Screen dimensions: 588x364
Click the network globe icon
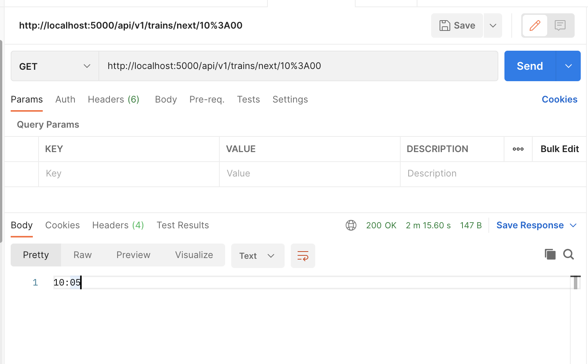pos(351,225)
